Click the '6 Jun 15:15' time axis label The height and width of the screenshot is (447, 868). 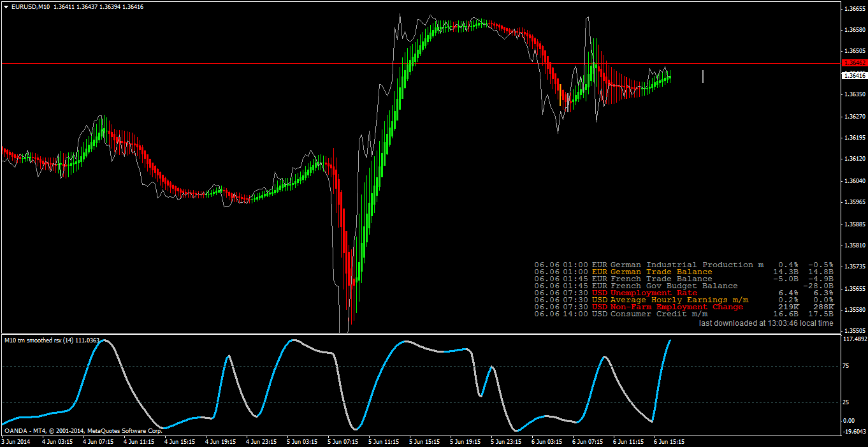coord(669,441)
